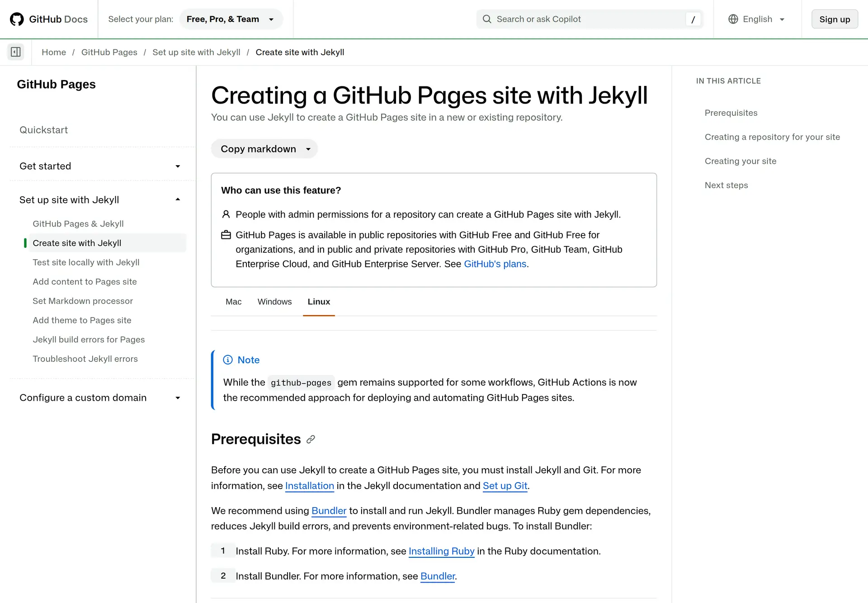Switch to the Mac tab
This screenshot has height=603, width=868.
click(233, 302)
